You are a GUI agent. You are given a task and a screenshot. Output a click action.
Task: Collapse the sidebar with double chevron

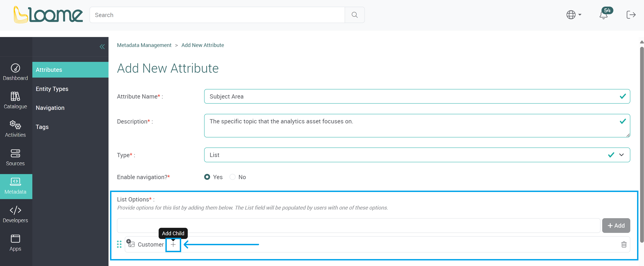point(102,47)
